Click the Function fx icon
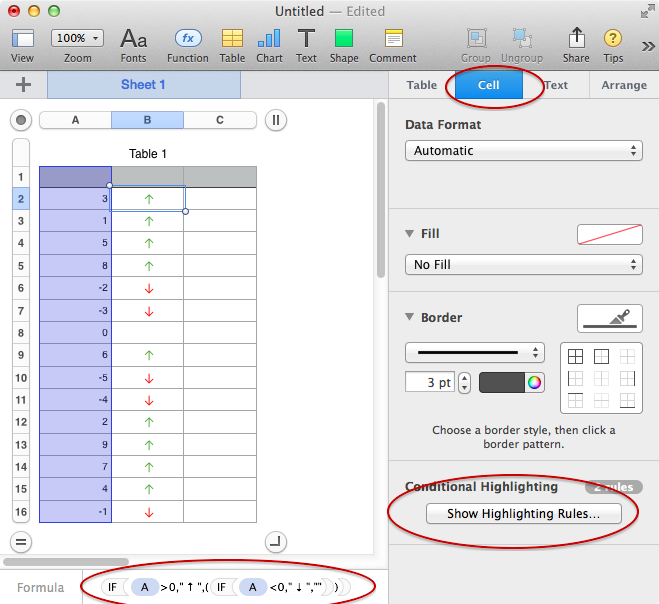This screenshot has height=604, width=659. pyautogui.click(x=188, y=38)
